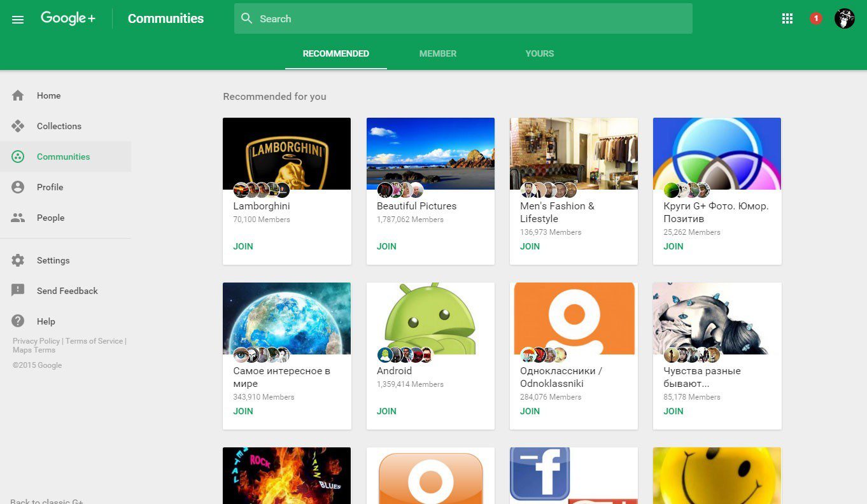
Task: Open Profile in the sidebar
Action: pos(50,187)
